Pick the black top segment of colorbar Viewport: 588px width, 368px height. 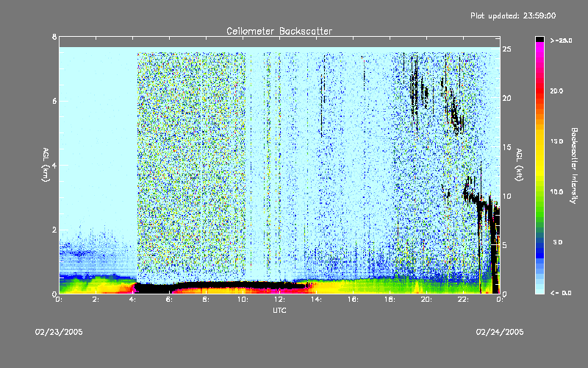tap(539, 39)
